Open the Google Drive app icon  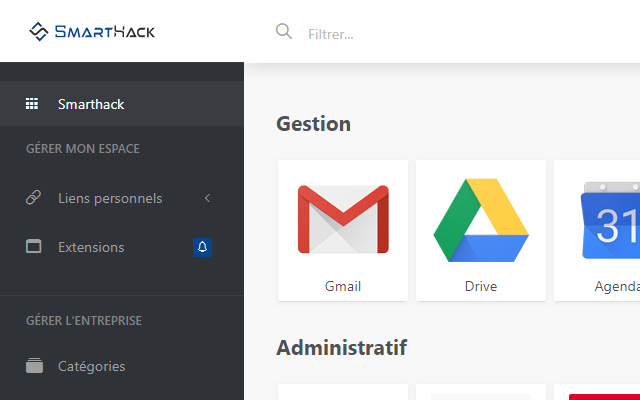[481, 220]
